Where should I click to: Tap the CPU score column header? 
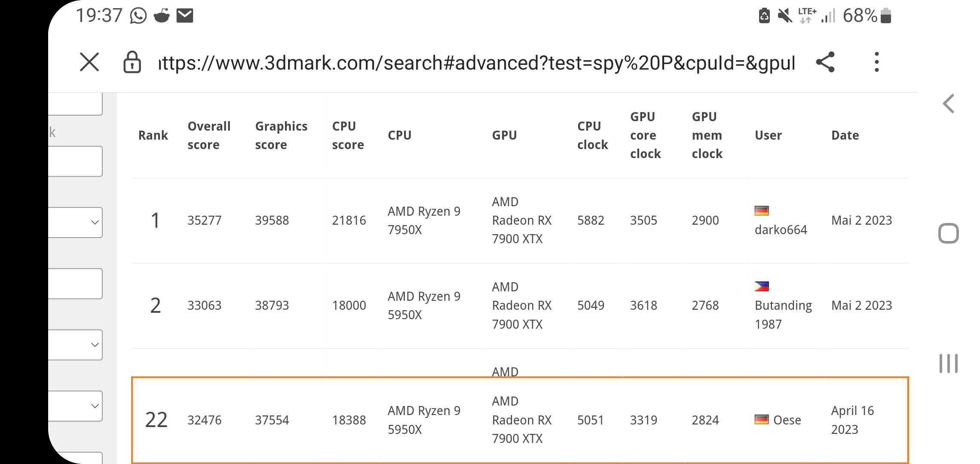[x=348, y=135]
